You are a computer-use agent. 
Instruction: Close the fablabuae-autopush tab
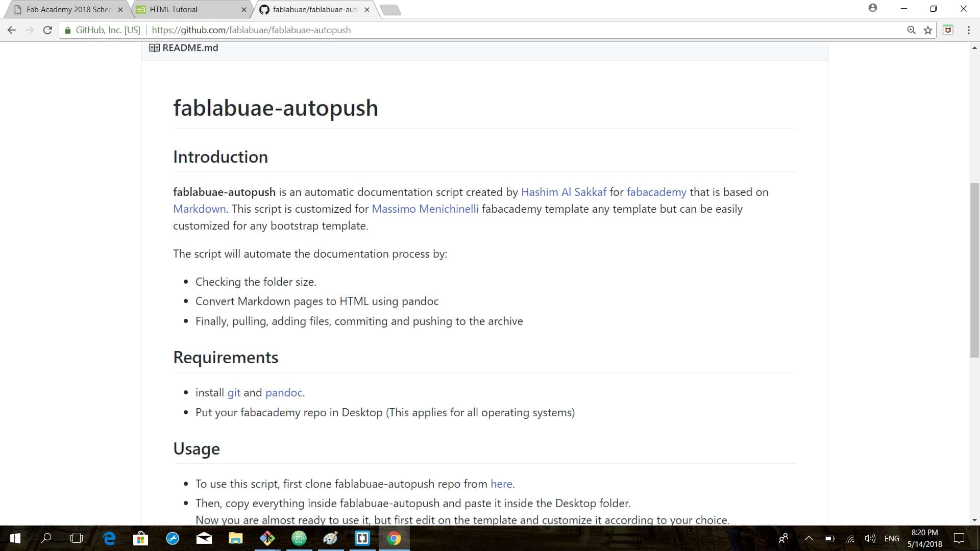[366, 10]
